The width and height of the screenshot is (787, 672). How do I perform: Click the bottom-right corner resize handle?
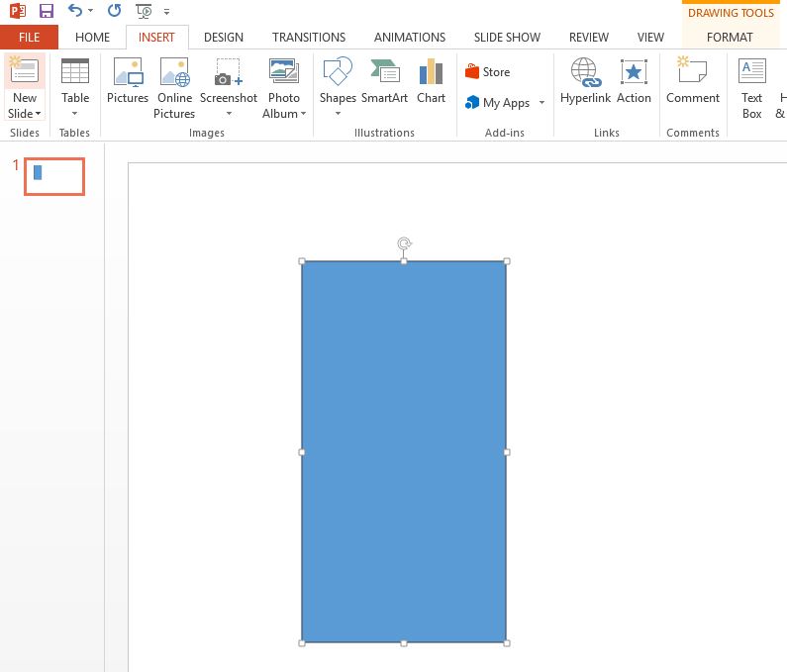click(x=507, y=643)
